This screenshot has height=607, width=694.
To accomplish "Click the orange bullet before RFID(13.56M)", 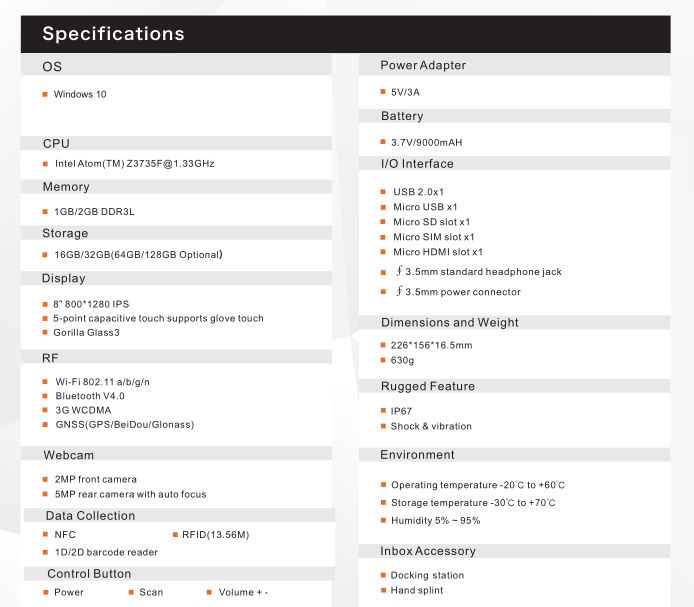I will click(174, 535).
